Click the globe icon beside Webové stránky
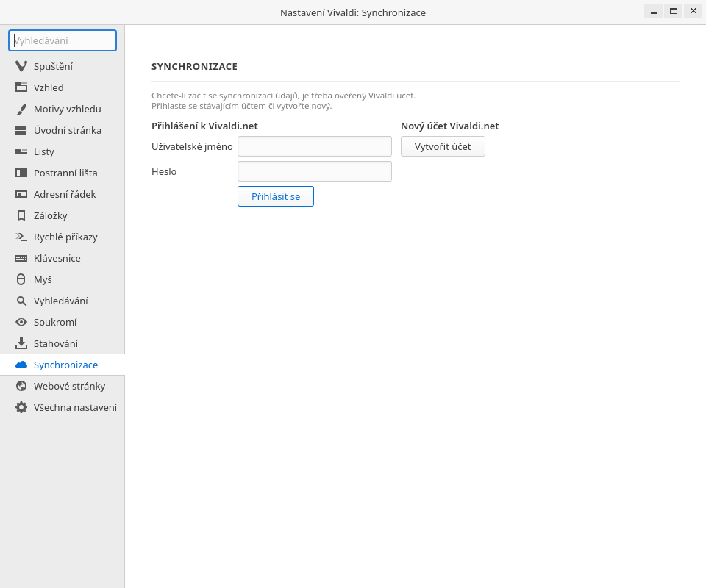706x588 pixels. click(21, 386)
